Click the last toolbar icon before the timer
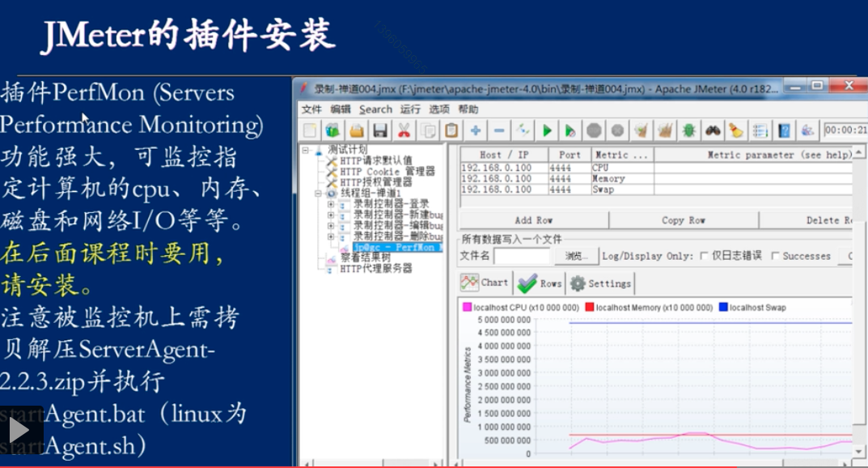This screenshot has width=868, height=468. click(x=807, y=130)
